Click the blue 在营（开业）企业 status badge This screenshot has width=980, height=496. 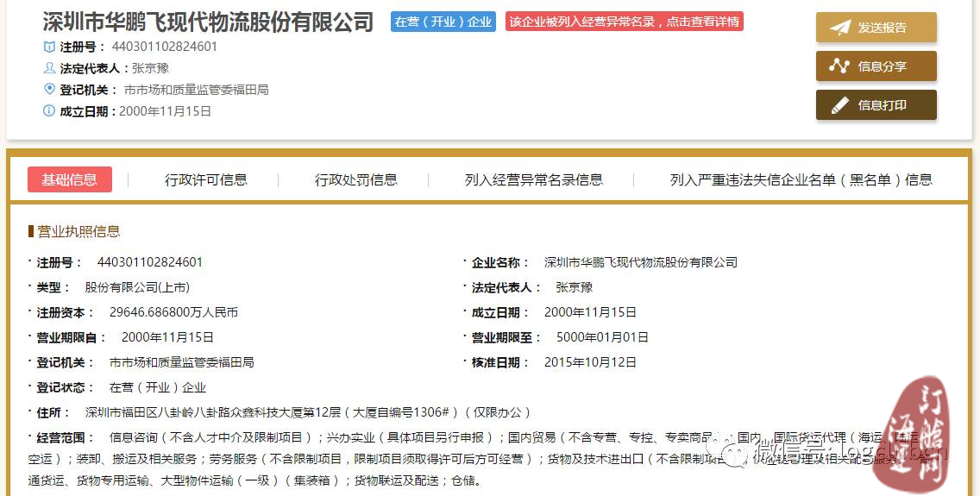coord(443,22)
